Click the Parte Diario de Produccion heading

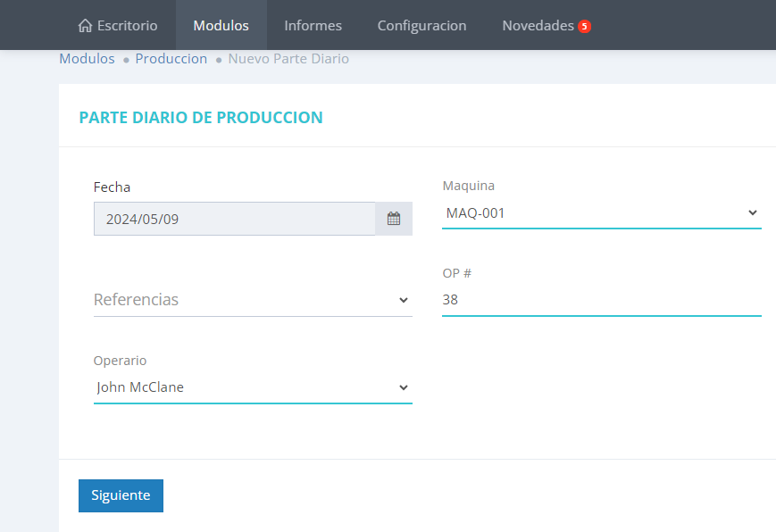point(201,117)
